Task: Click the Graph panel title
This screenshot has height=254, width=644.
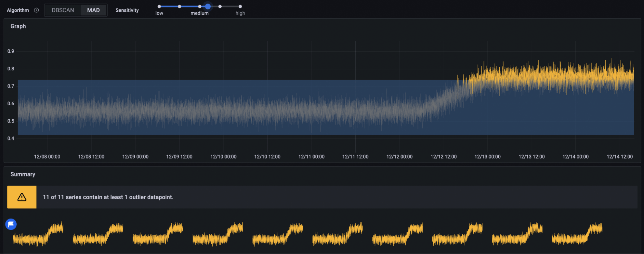Action: [x=18, y=26]
